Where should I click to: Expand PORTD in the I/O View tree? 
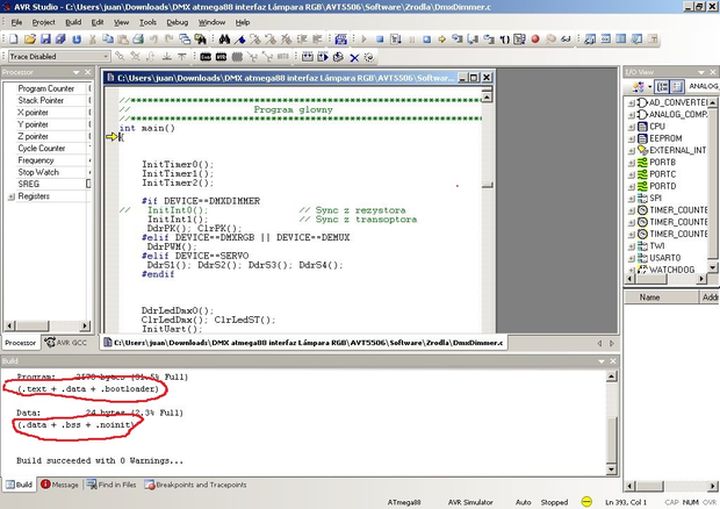pos(631,187)
